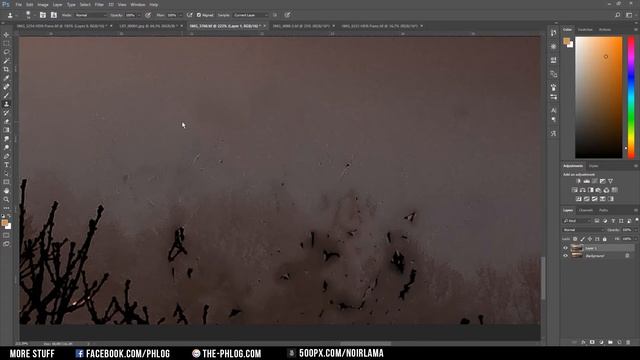
Task: Open the Opacity dropdown arrow in options bar
Action: 139,15
